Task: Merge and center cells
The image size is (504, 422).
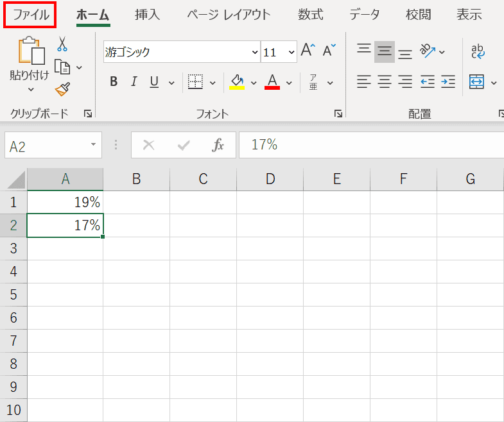Action: pyautogui.click(x=476, y=81)
